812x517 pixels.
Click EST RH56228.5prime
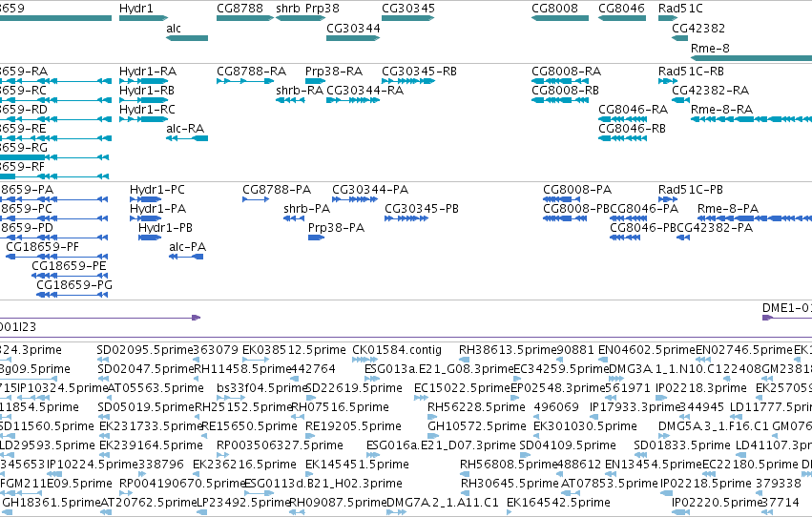476,408
